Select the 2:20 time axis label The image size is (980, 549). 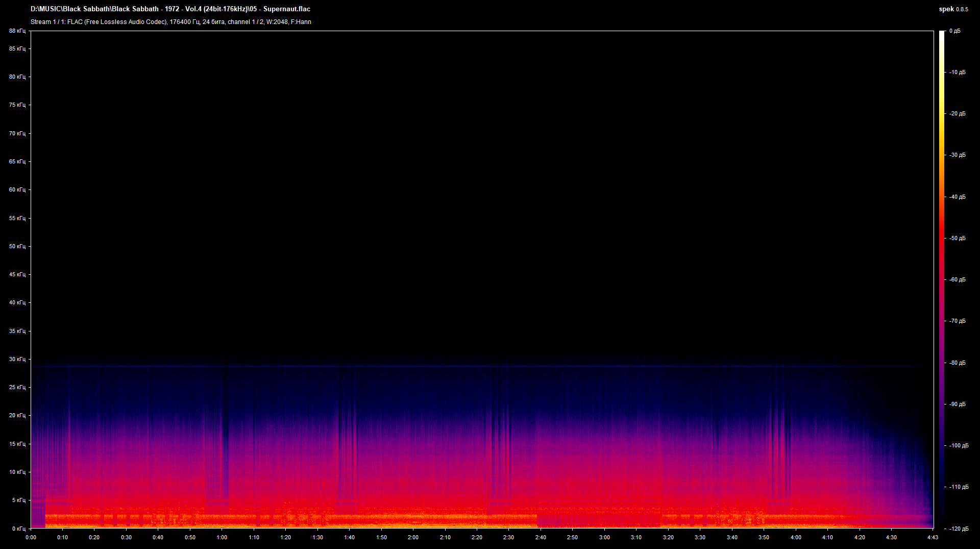[477, 537]
